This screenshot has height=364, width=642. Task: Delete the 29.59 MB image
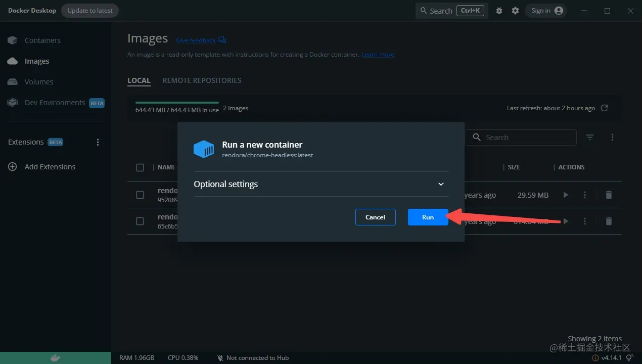609,195
